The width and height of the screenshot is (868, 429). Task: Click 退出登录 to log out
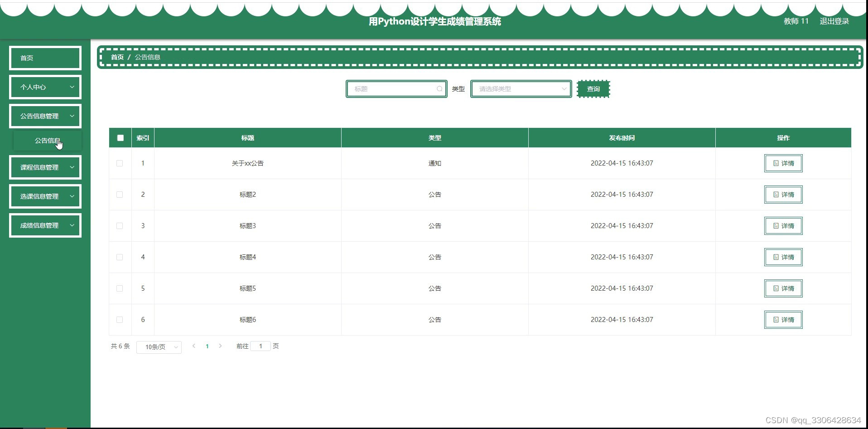coord(834,21)
